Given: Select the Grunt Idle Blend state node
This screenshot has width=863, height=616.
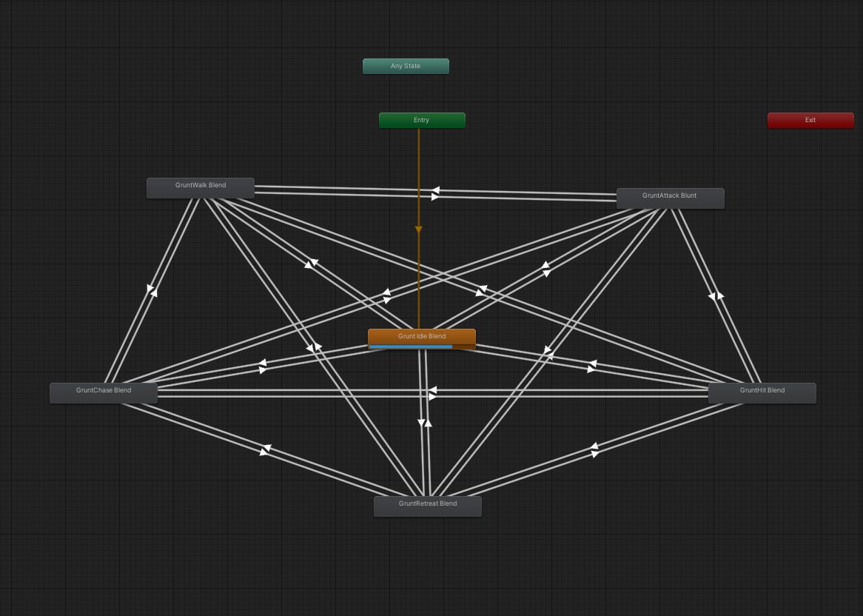Looking at the screenshot, I should tap(422, 335).
